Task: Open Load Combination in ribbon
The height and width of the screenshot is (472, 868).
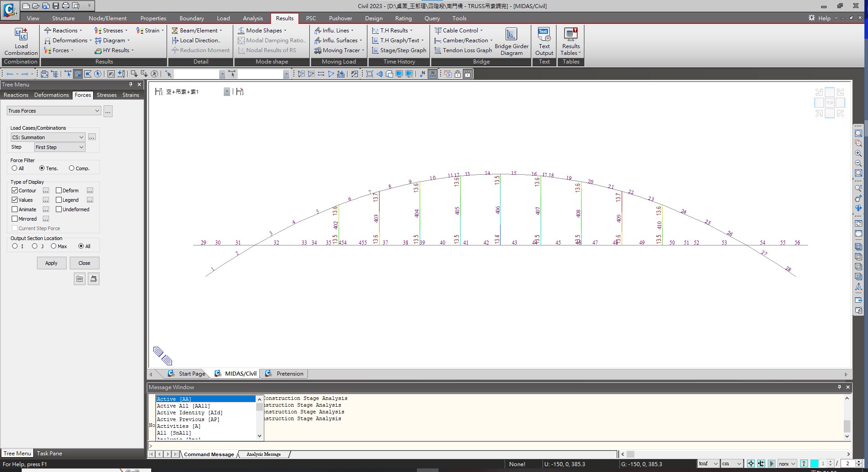Action: tap(21, 41)
